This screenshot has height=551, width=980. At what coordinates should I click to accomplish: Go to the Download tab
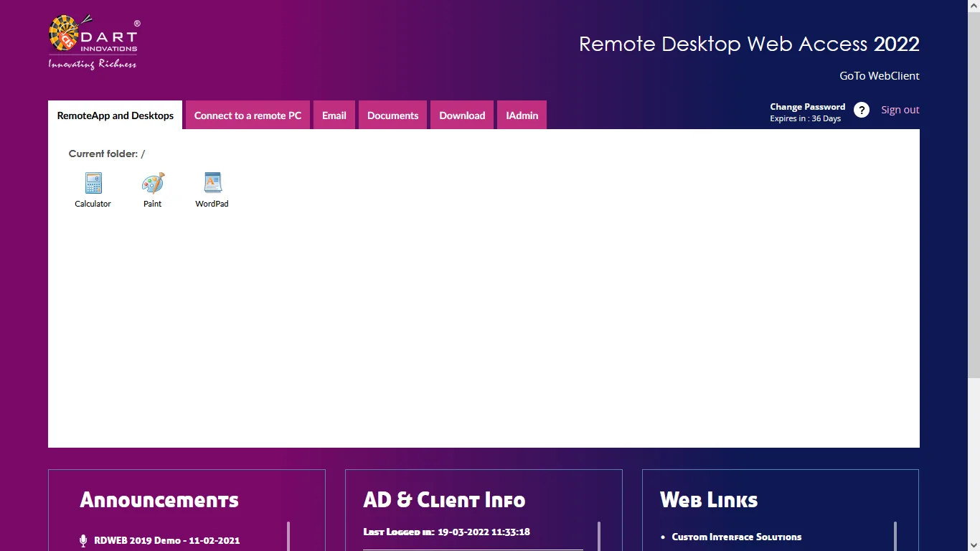point(462,116)
